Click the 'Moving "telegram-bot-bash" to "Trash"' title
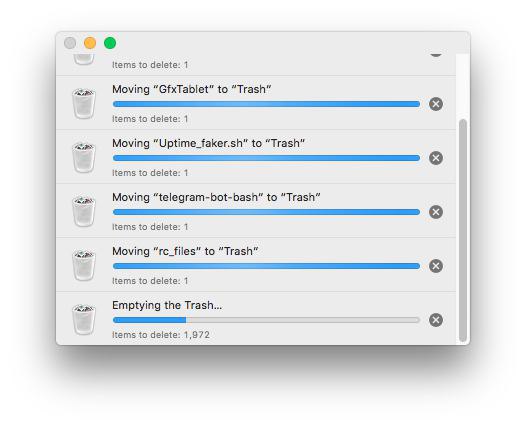This screenshot has width=526, height=425. click(216, 197)
